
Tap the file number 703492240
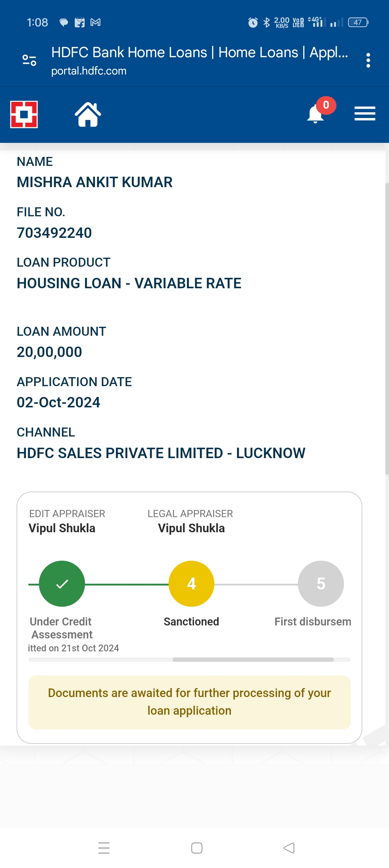54,233
